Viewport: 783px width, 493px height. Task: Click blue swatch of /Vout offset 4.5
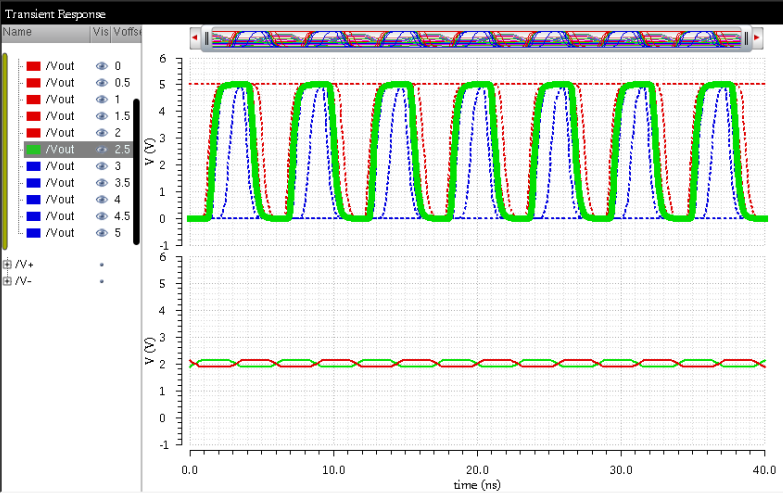(x=33, y=216)
